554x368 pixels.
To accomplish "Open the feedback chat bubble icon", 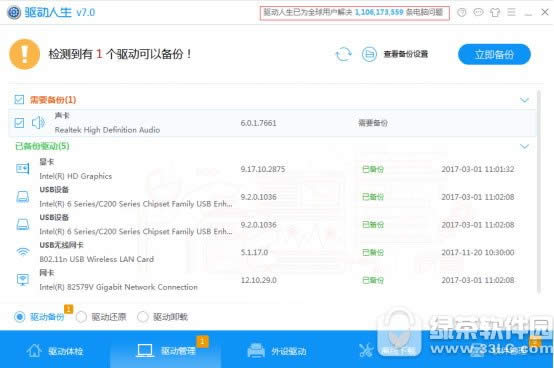I will click(x=478, y=12).
